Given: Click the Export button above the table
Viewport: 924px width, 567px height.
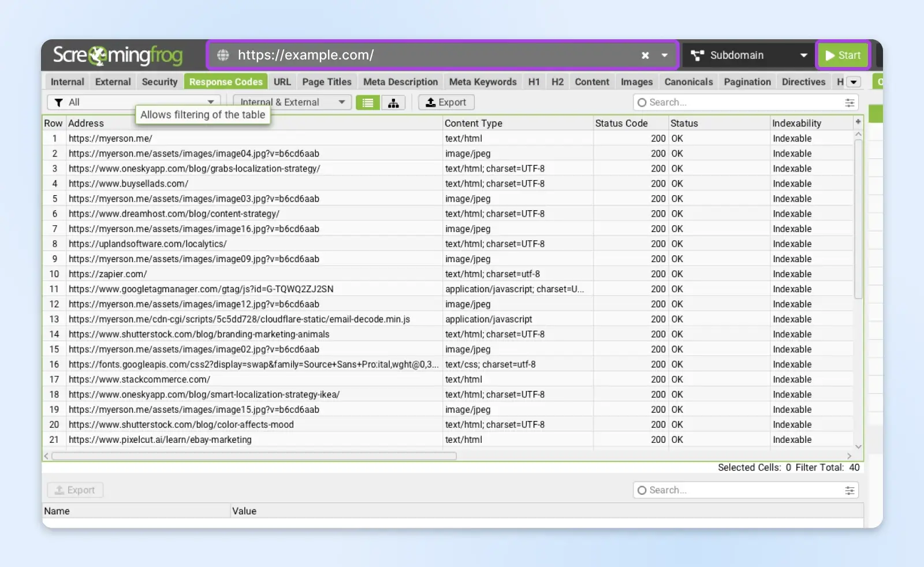Looking at the screenshot, I should pyautogui.click(x=446, y=102).
